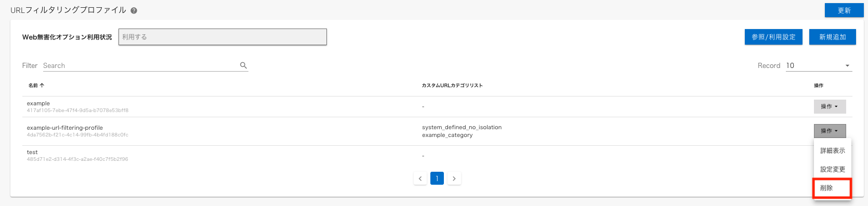
Task: Collapse 操作 dropdown for example-url-filtering-profile
Action: click(830, 131)
